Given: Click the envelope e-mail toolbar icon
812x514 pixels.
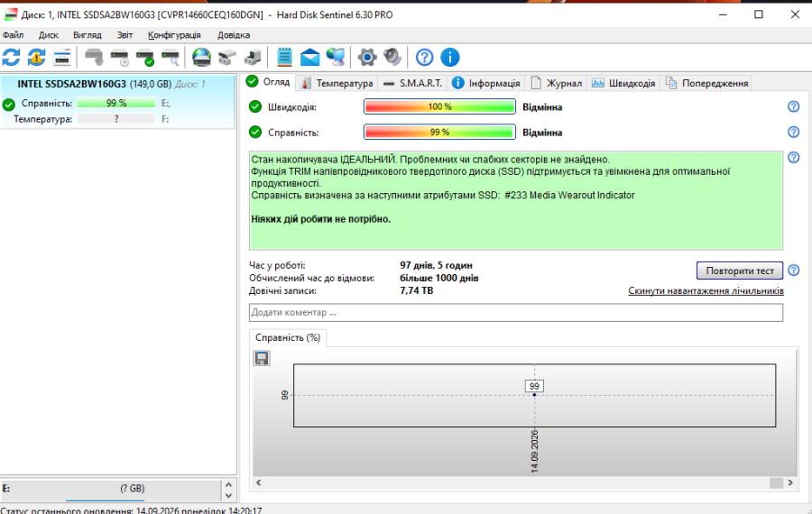Looking at the screenshot, I should (309, 57).
